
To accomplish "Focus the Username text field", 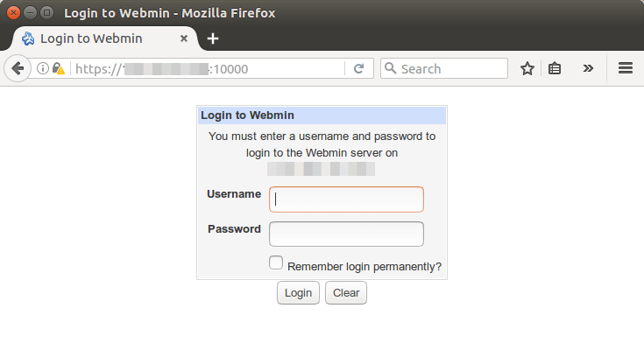I will pyautogui.click(x=346, y=199).
